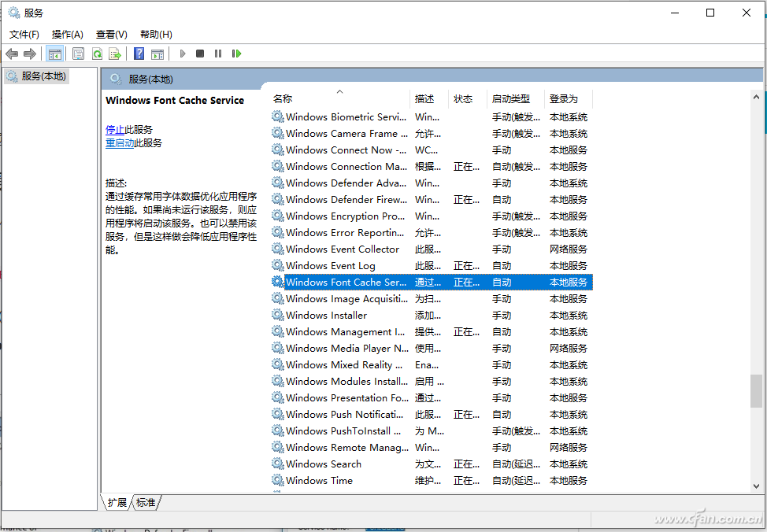Select Windows Connection Manager row
The image size is (767, 532).
click(432, 166)
